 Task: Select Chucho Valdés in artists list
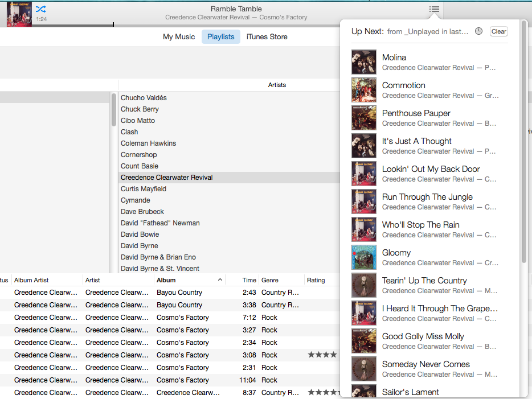point(229,98)
